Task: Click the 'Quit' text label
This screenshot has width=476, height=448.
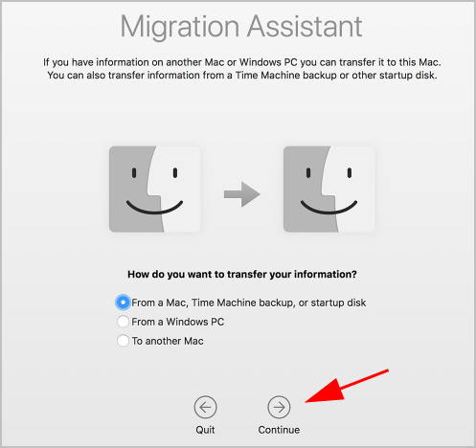Action: click(205, 430)
